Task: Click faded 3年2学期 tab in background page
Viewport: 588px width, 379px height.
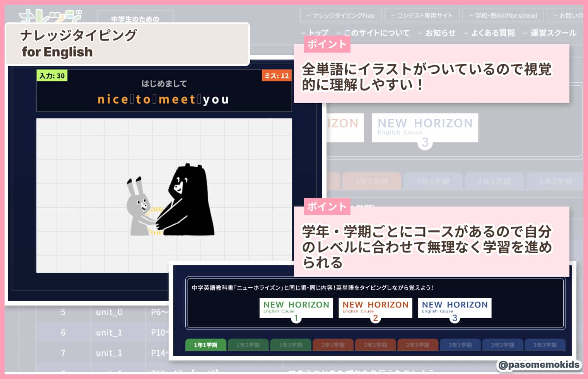Action: click(x=494, y=181)
